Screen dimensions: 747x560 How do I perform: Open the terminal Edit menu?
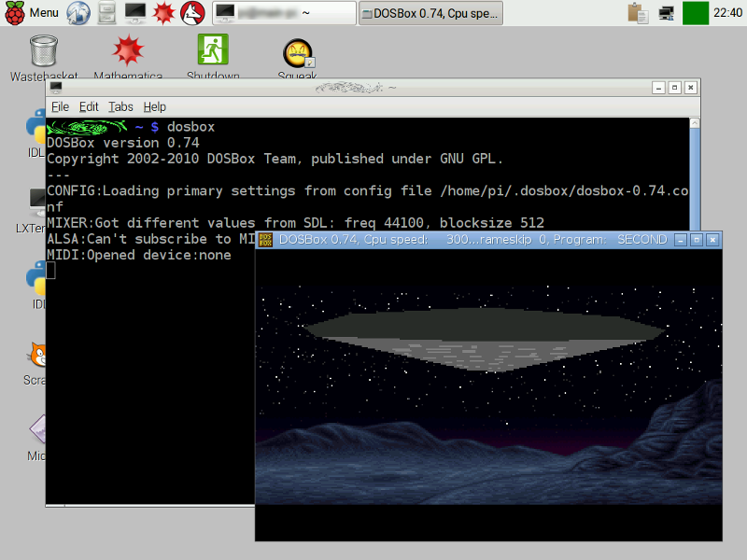(x=89, y=106)
